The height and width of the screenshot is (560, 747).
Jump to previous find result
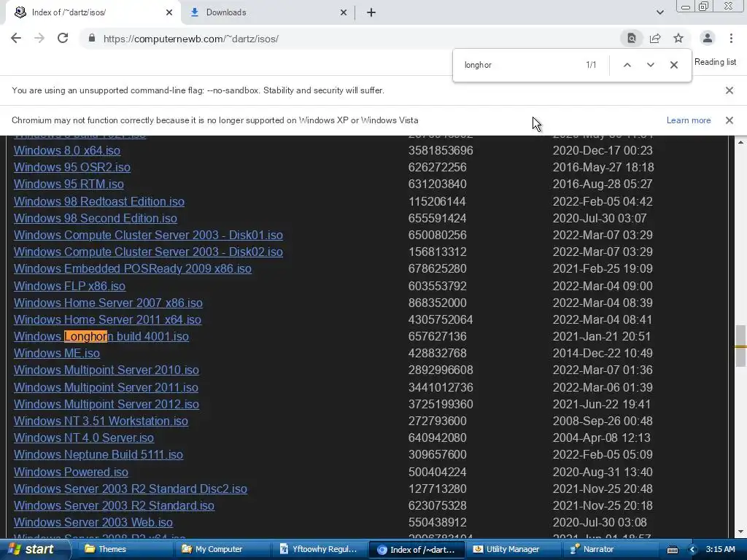click(627, 65)
